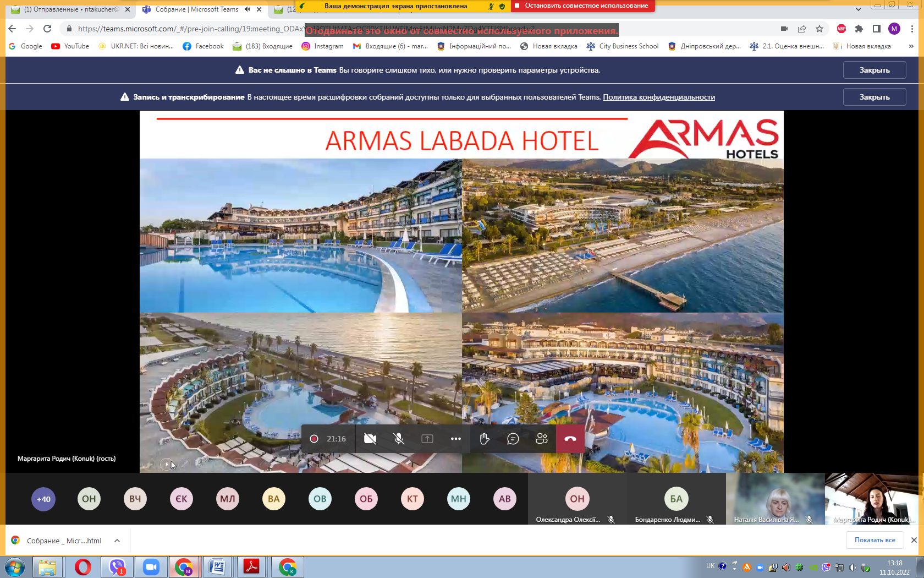Open the Политика конфиденциальности link
This screenshot has height=578, width=924.
pyautogui.click(x=659, y=97)
